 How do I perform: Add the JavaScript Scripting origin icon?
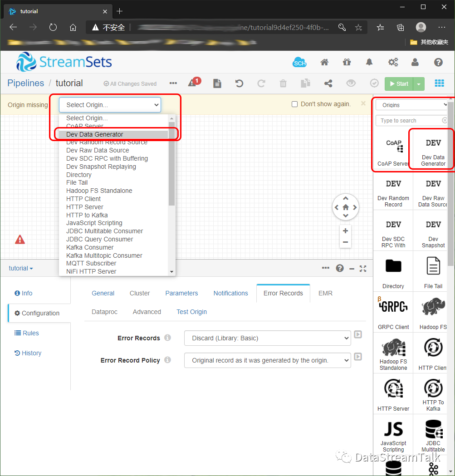393,429
